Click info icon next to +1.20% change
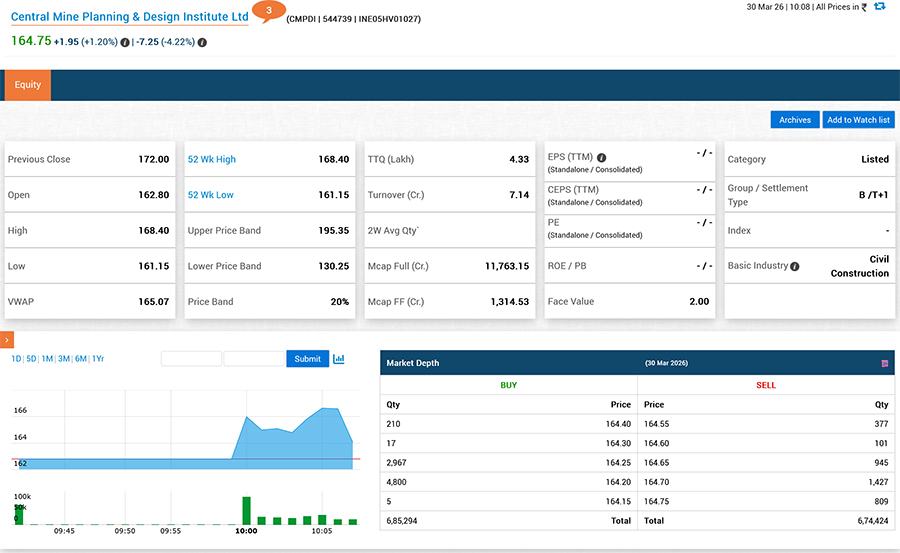Screen dimensions: 900x553 pyautogui.click(x=125, y=43)
